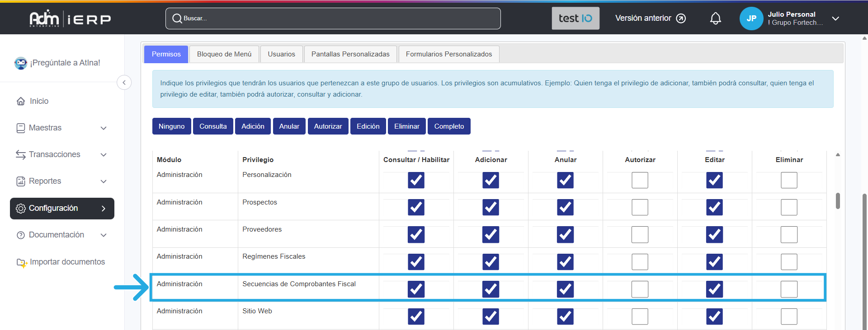Open the user profile dropdown arrow

pyautogui.click(x=835, y=19)
